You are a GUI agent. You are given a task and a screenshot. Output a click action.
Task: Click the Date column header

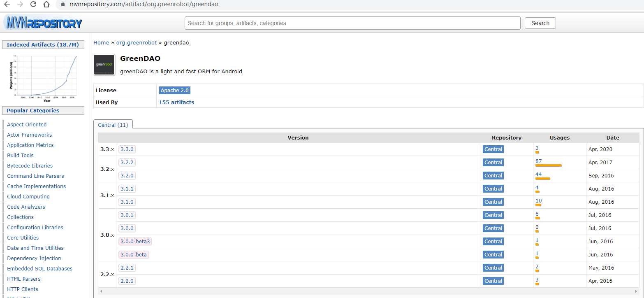click(613, 137)
